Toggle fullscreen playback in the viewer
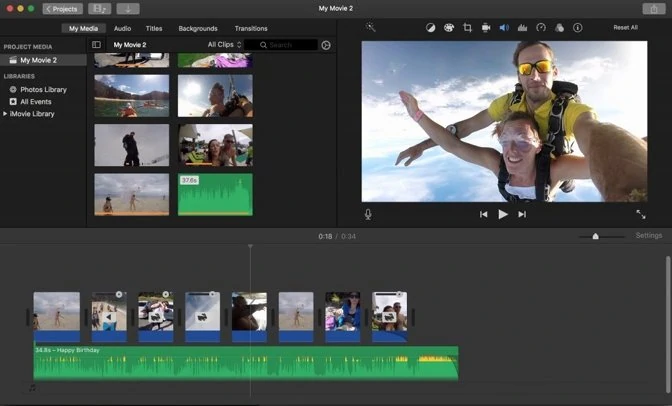Screen dimensions: 672x406 click(x=641, y=214)
